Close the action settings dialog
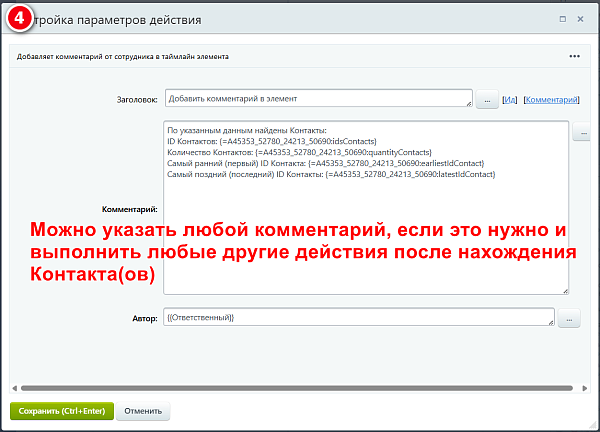This screenshot has width=600, height=432. coord(580,19)
